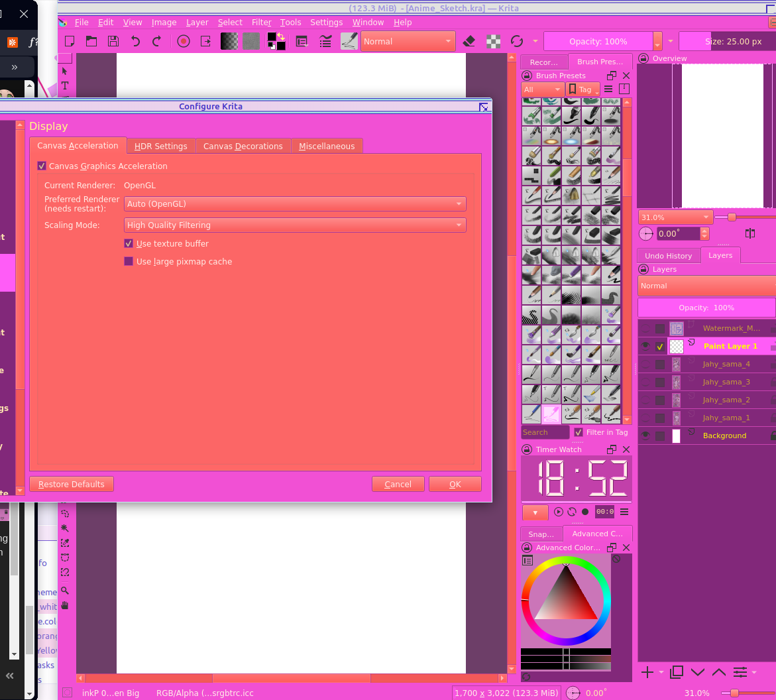Screen dimensions: 776x700
Task: Undo the last action
Action: (135, 42)
